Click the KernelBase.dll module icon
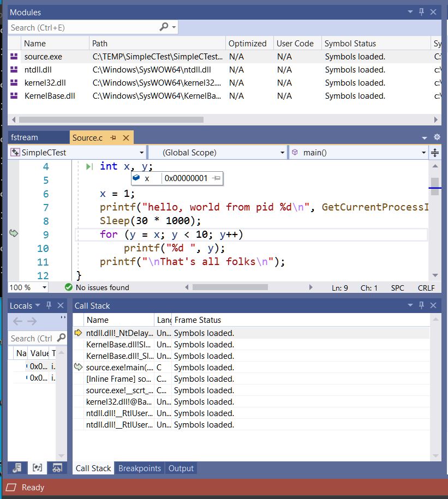This screenshot has width=448, height=499. (x=14, y=95)
